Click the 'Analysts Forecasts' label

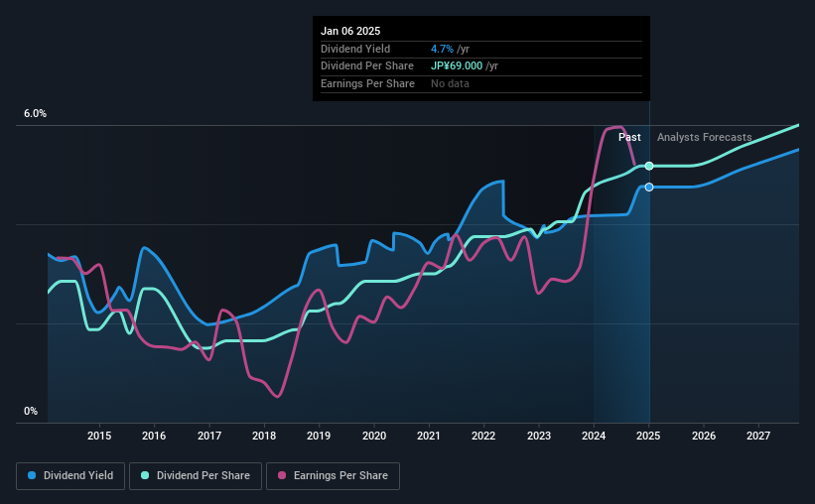tap(704, 137)
